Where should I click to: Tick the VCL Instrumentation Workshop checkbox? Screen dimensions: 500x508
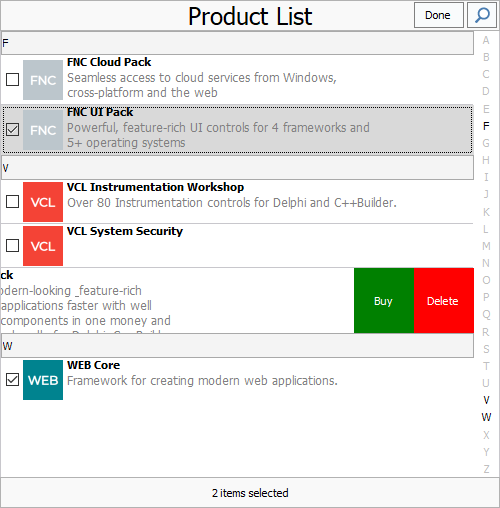[13, 202]
